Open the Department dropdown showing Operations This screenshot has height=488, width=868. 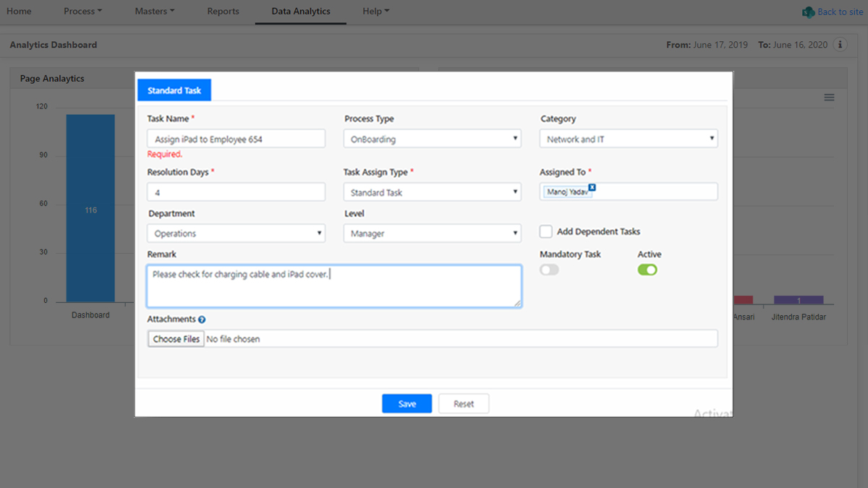(x=236, y=233)
